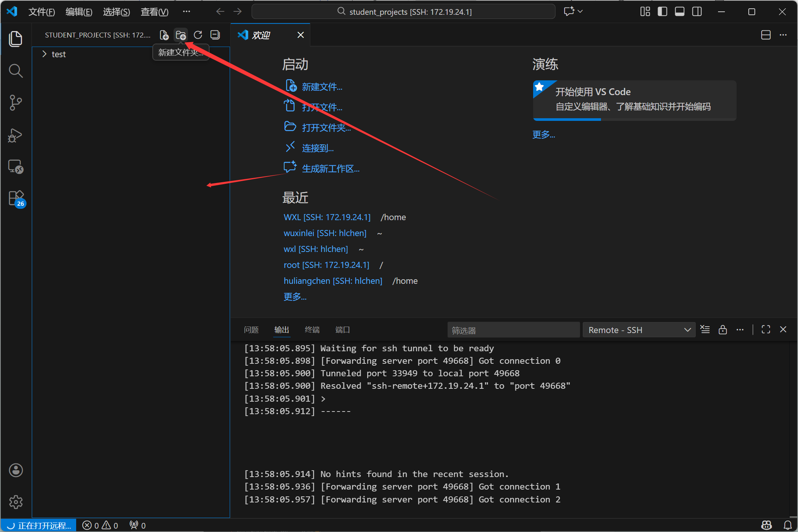Click New File icon in explorer header

tap(164, 35)
